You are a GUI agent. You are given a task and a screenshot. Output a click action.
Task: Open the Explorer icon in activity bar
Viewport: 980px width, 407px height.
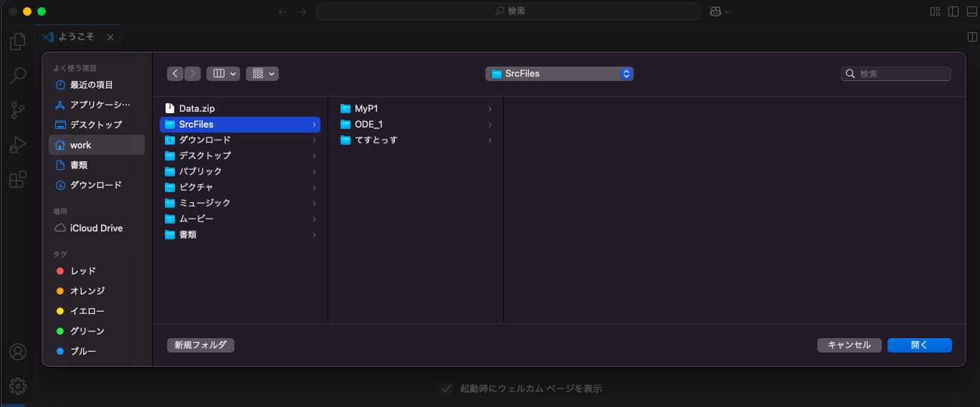point(18,41)
